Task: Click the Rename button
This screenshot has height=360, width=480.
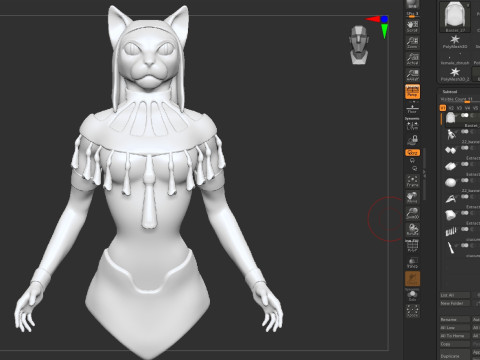Action: 455,319
